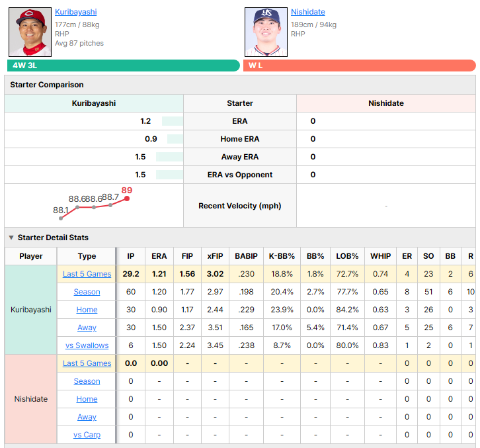The width and height of the screenshot is (480, 448).
Task: Click Kuribayashi's Season SO value 51
Action: pyautogui.click(x=428, y=292)
